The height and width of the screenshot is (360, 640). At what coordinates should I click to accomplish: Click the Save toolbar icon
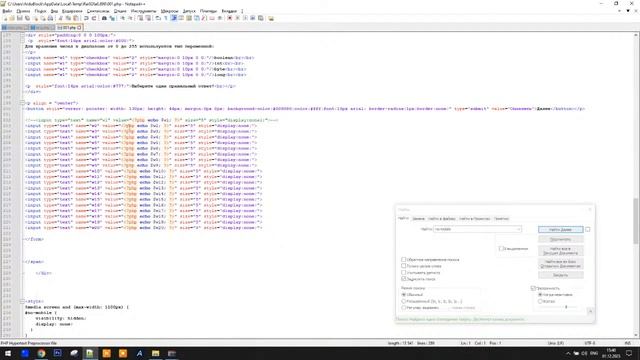(20, 18)
